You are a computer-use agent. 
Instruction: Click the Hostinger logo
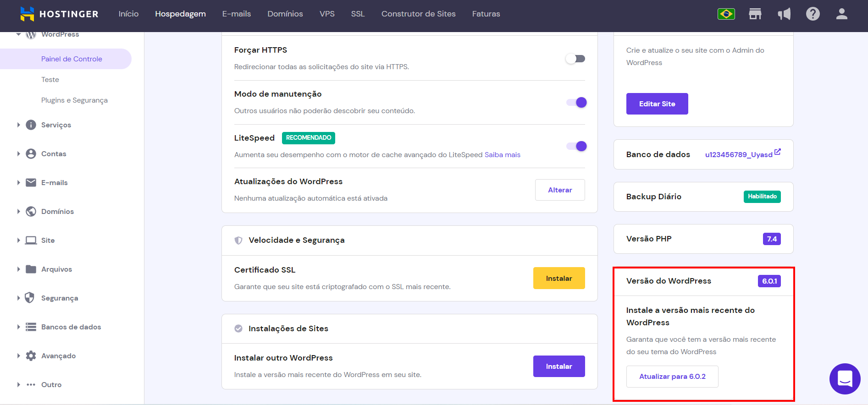tap(60, 14)
